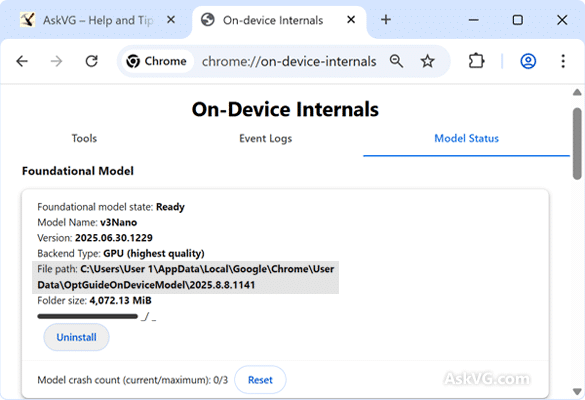Open the Extensions puzzle icon

click(476, 61)
